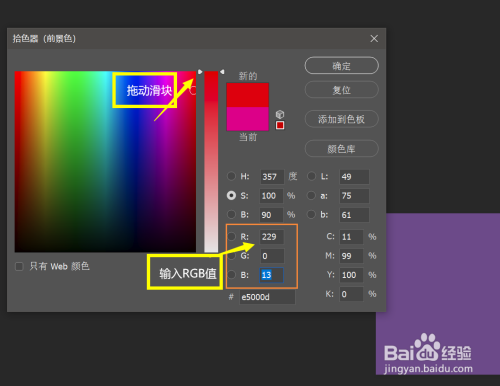
Task: Select the Lab b radio button
Action: (x=311, y=214)
